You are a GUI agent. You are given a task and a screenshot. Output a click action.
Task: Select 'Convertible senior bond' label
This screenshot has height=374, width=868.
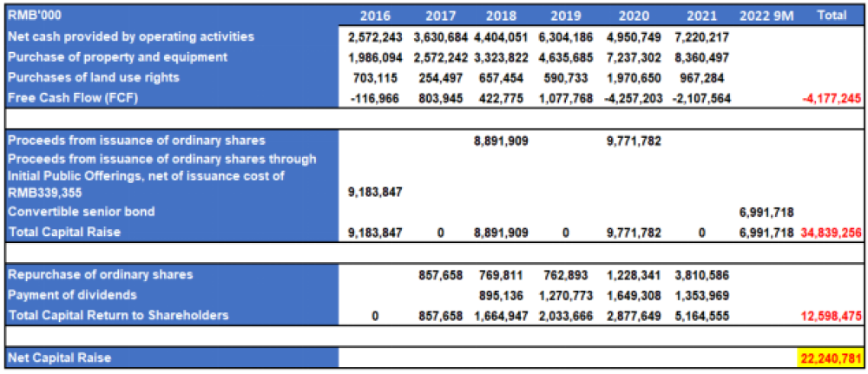(81, 212)
